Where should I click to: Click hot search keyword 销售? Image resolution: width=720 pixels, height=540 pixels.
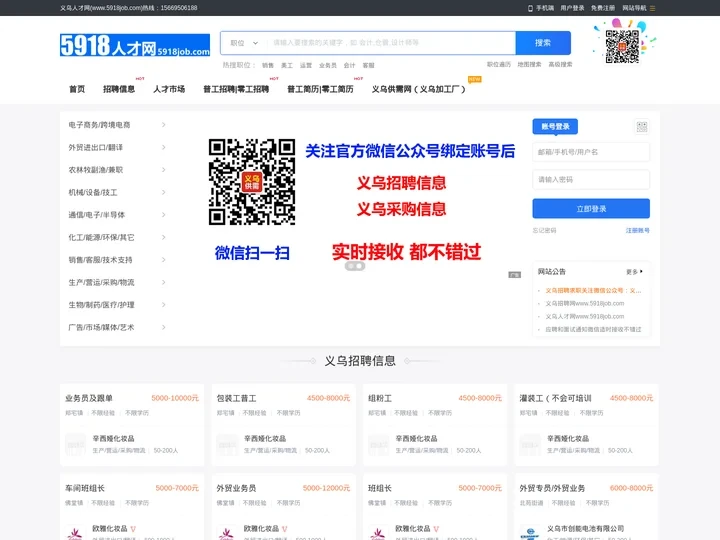coord(268,65)
